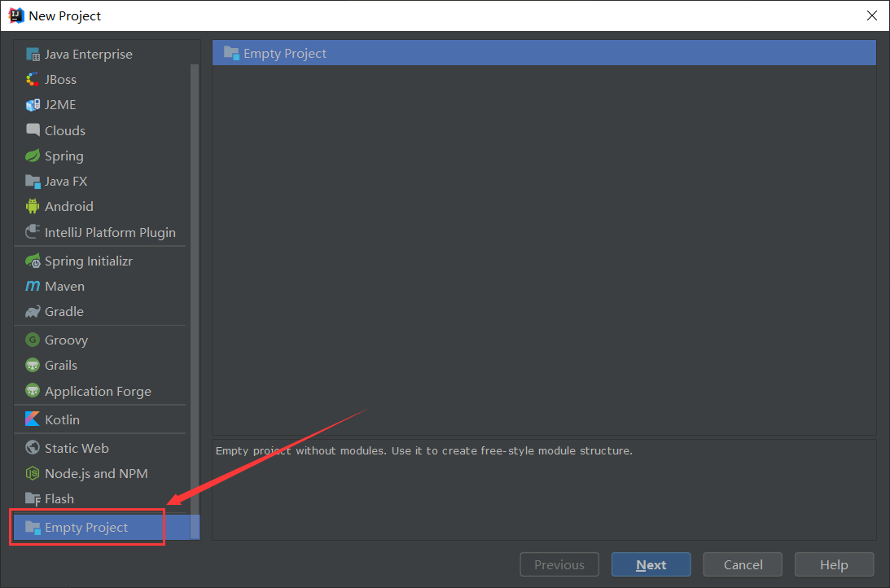The width and height of the screenshot is (890, 588).
Task: Select Spring Initializr from the list
Action: coord(88,261)
